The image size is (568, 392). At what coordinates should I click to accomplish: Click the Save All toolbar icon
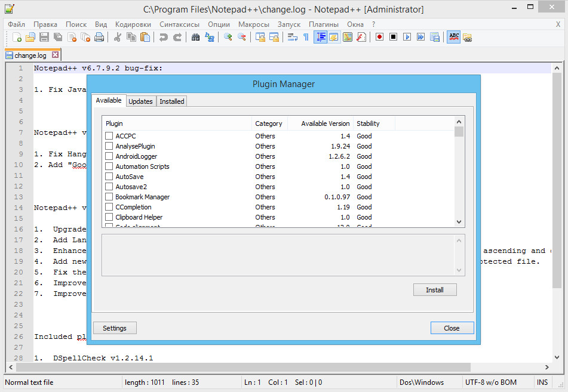(58, 37)
